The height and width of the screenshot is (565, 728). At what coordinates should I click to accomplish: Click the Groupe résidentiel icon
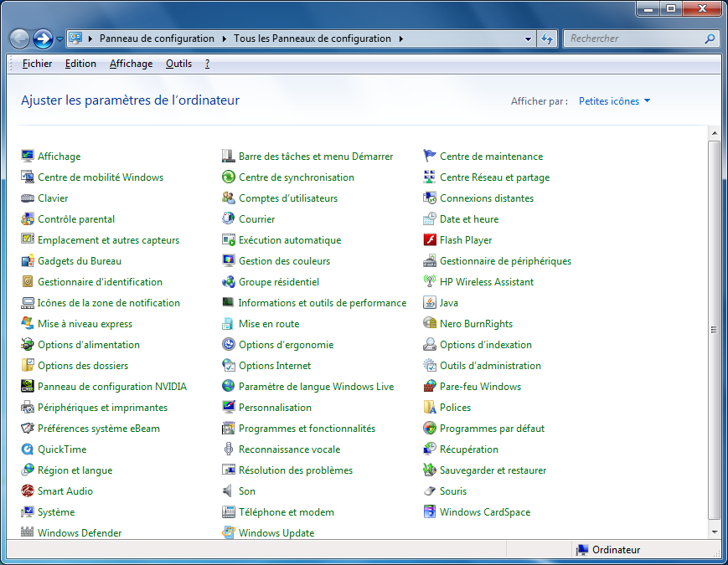click(229, 281)
